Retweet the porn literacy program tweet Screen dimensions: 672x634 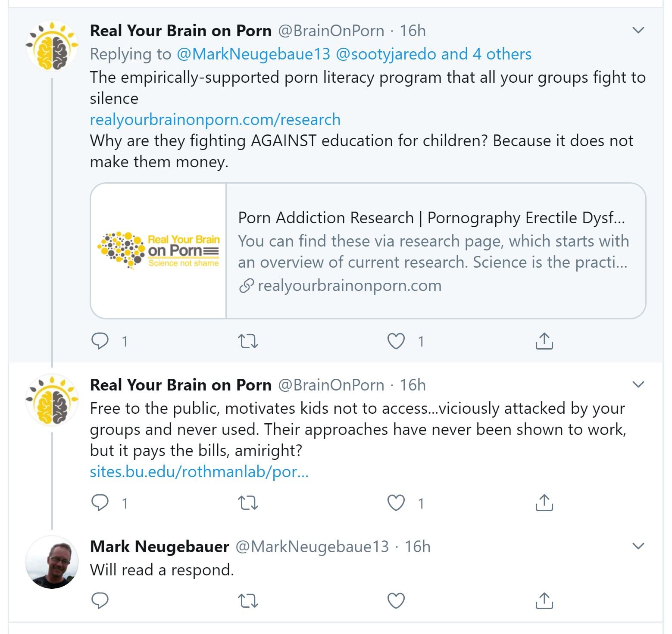pyautogui.click(x=248, y=341)
